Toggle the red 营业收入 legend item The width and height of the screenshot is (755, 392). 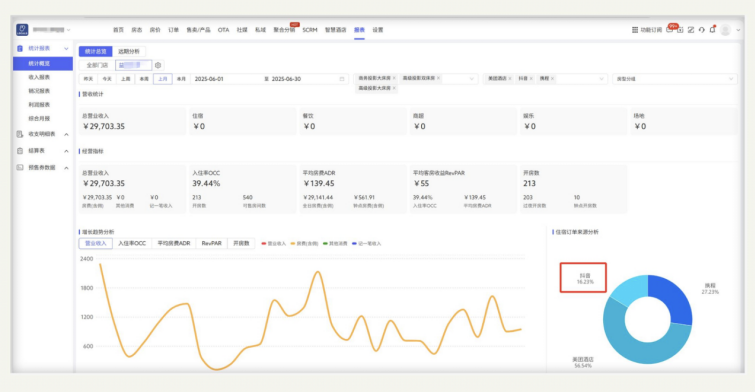tap(273, 244)
